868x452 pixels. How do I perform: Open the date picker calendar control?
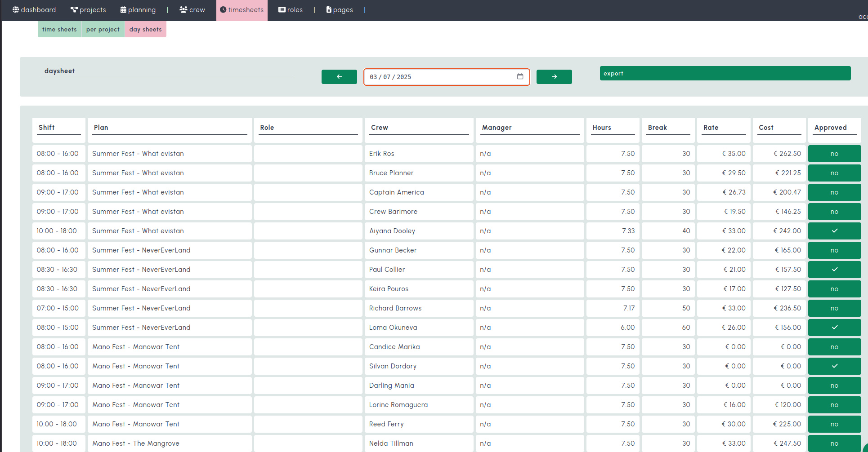pyautogui.click(x=520, y=77)
